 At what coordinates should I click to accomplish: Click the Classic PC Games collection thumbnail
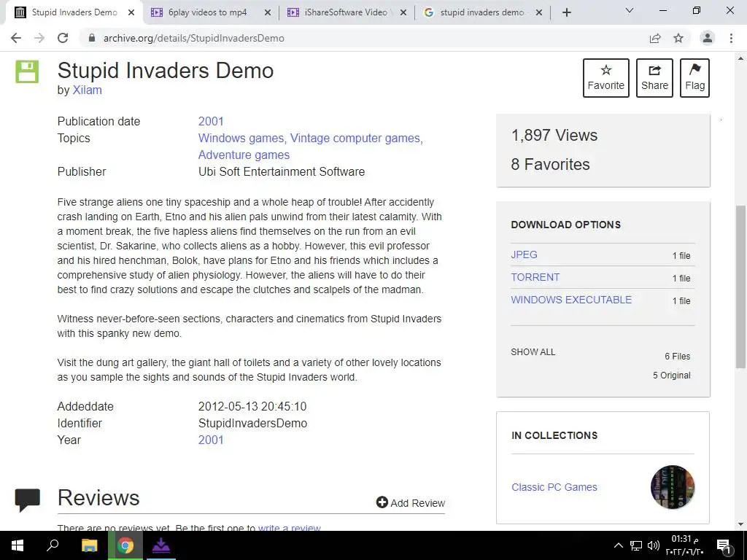(x=673, y=487)
